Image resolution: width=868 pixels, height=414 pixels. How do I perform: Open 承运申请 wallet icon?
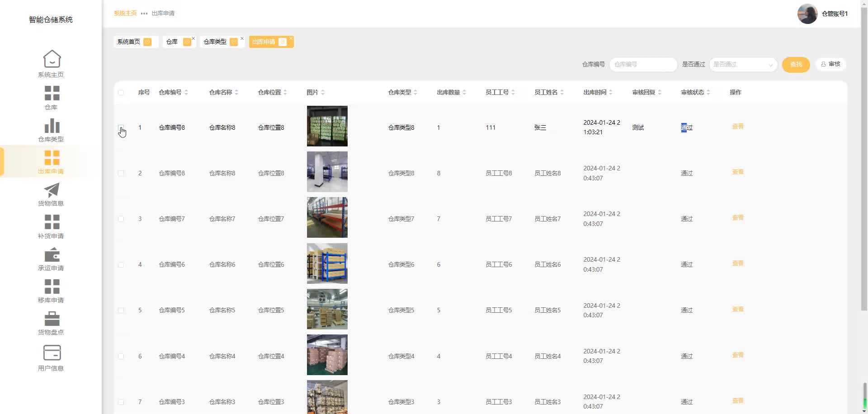(x=52, y=254)
